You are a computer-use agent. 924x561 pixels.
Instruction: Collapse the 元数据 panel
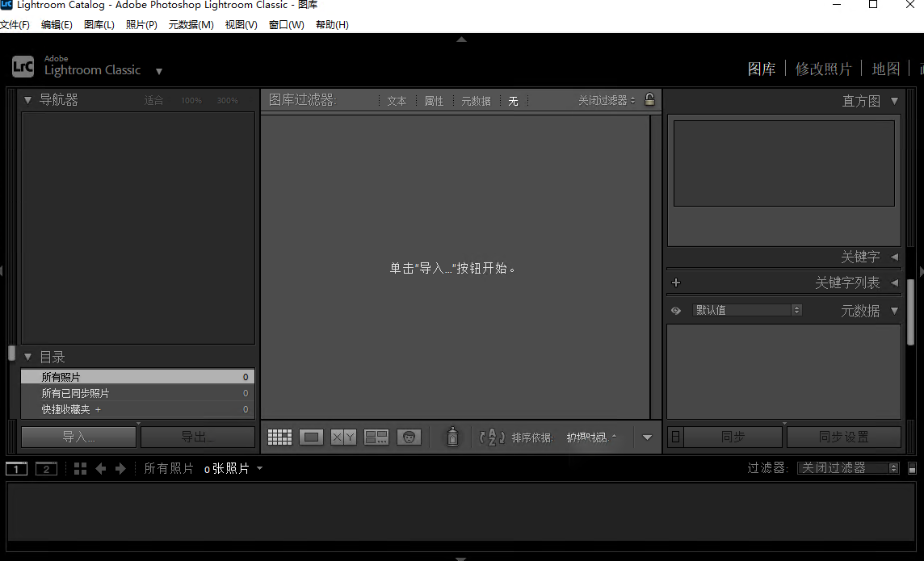[895, 311]
